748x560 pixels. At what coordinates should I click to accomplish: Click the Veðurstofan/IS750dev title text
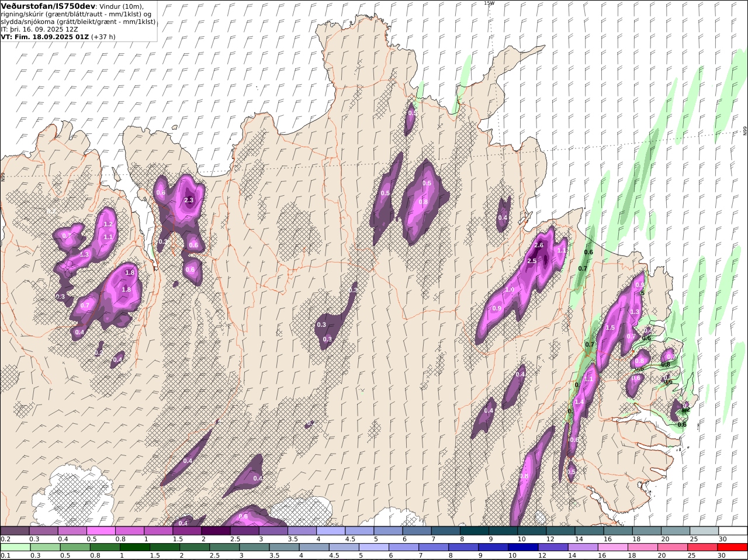coord(48,6)
